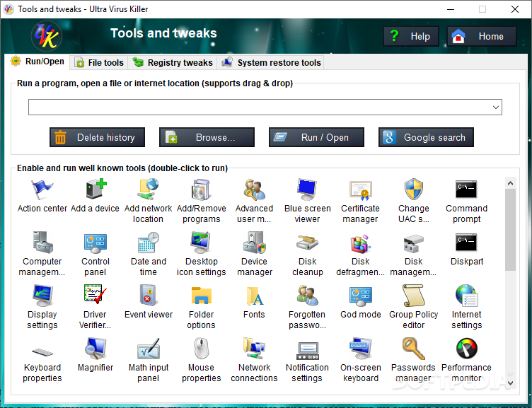Screen dimensions: 532x408
Task: Select the Command prompt icon
Action: tap(466, 190)
